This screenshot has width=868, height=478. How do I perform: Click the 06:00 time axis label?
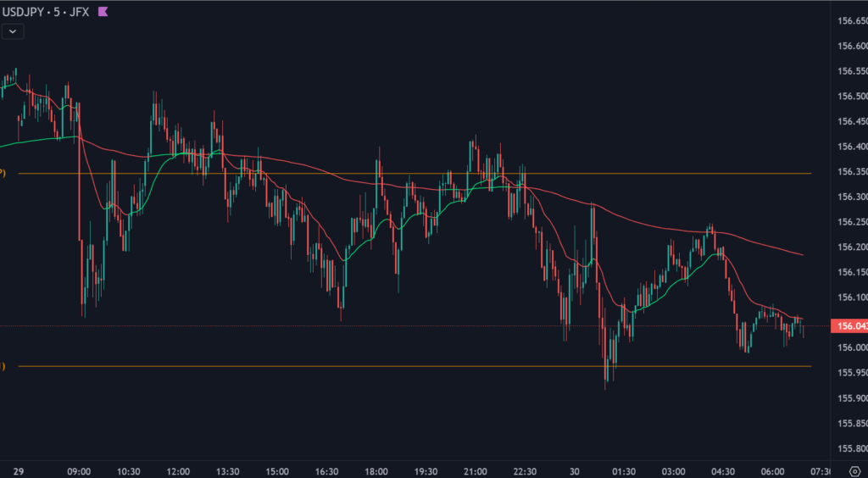click(773, 471)
